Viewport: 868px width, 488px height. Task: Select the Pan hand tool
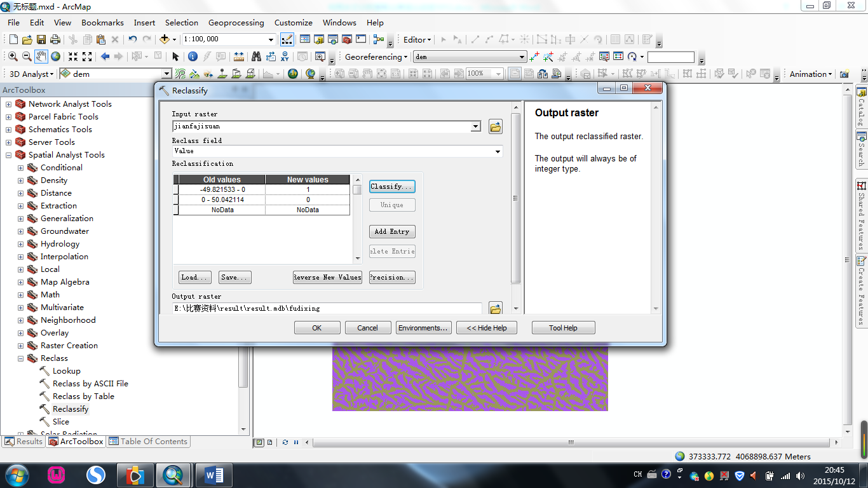pos(41,57)
